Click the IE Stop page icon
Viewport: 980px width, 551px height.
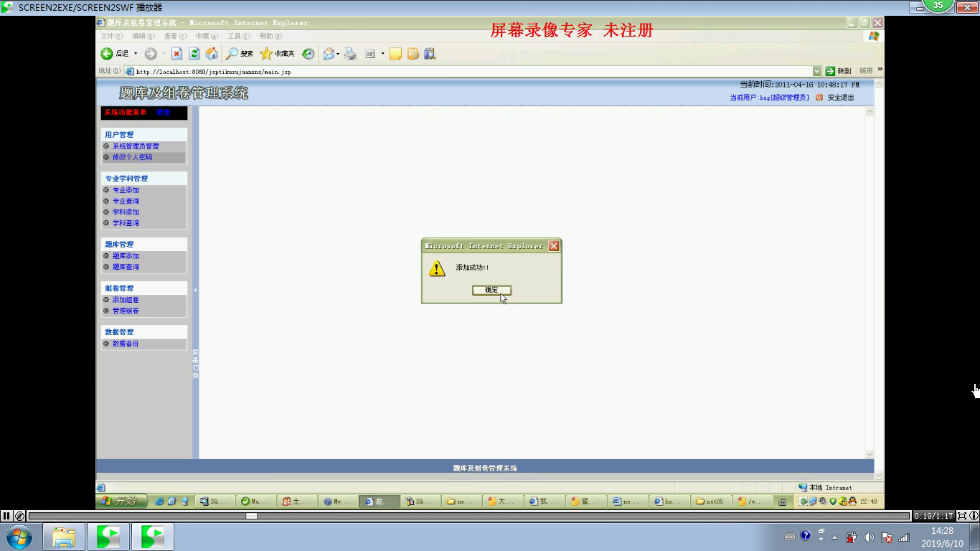click(176, 54)
